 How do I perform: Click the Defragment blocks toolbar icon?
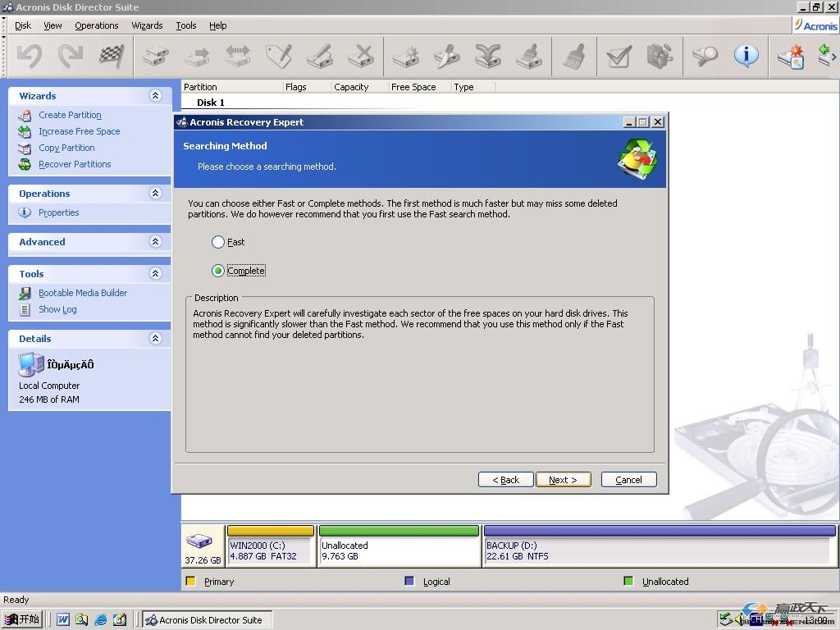[660, 56]
